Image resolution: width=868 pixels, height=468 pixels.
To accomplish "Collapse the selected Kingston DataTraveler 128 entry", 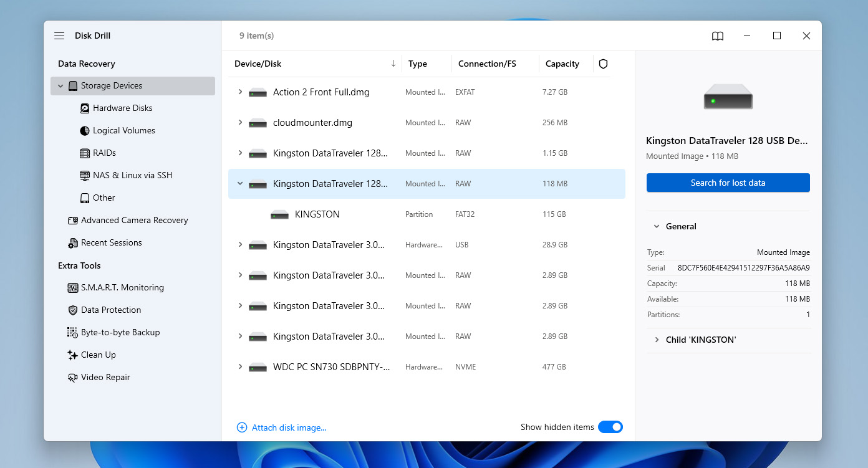I will (x=240, y=183).
